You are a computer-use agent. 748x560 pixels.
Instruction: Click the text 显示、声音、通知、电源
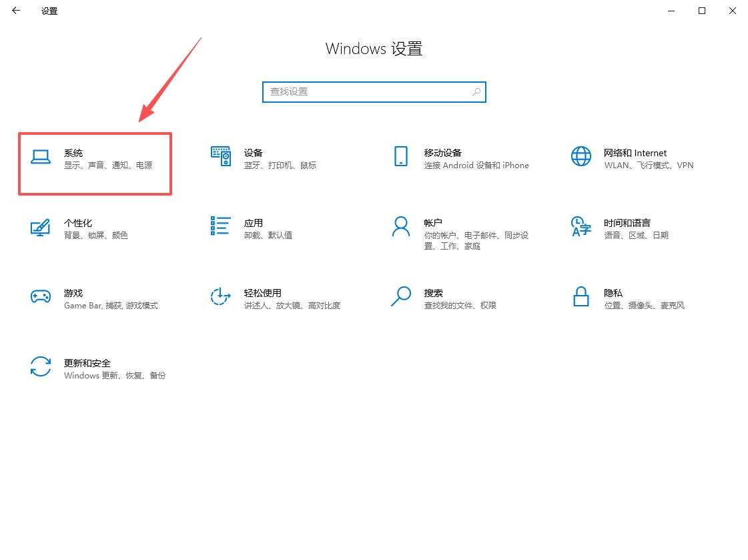[108, 166]
